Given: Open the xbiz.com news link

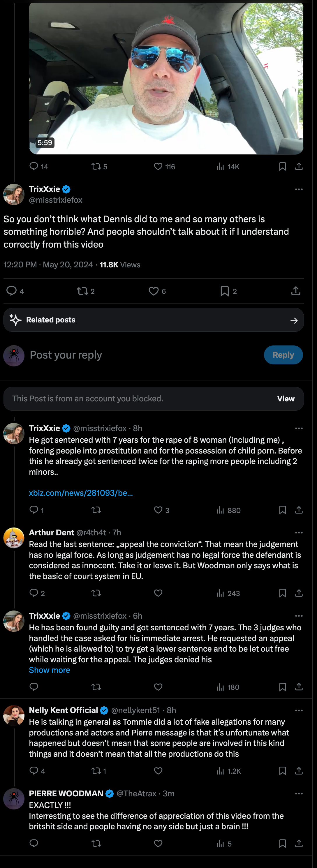Looking at the screenshot, I should click(x=81, y=493).
